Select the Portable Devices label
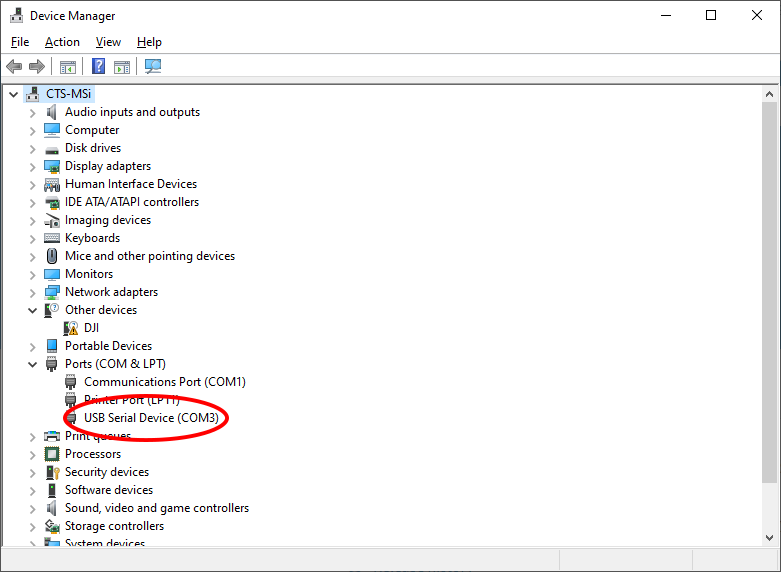 tap(109, 346)
